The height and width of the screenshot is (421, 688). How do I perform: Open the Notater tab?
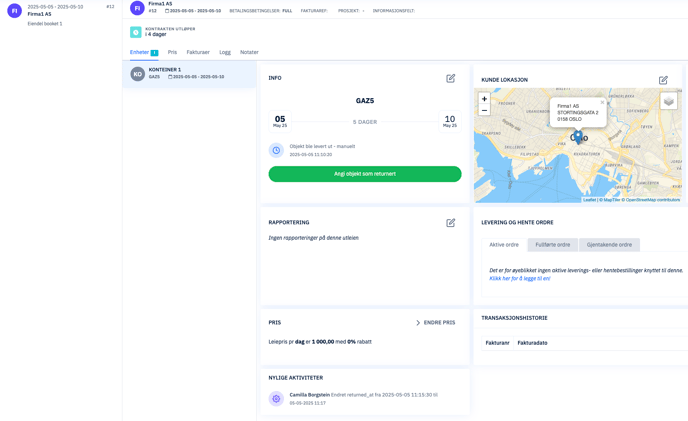point(249,52)
